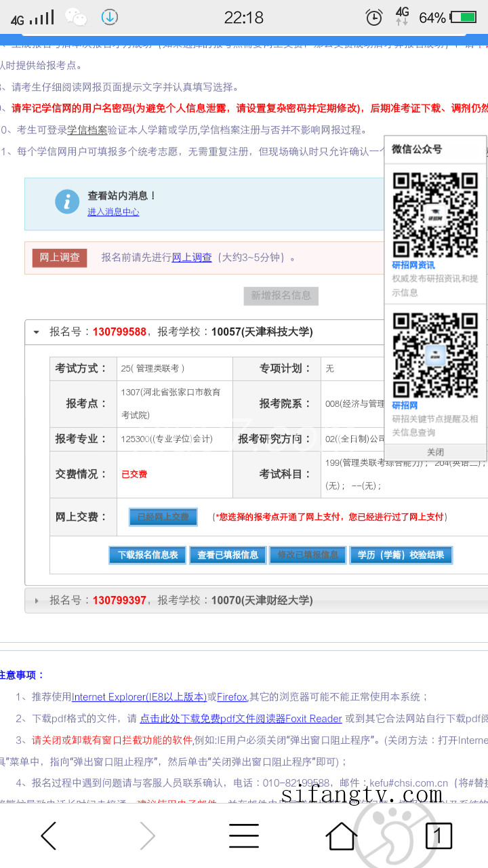The width and height of the screenshot is (488, 868).
Task: Click 查看已填报信息 button
Action: (x=228, y=555)
